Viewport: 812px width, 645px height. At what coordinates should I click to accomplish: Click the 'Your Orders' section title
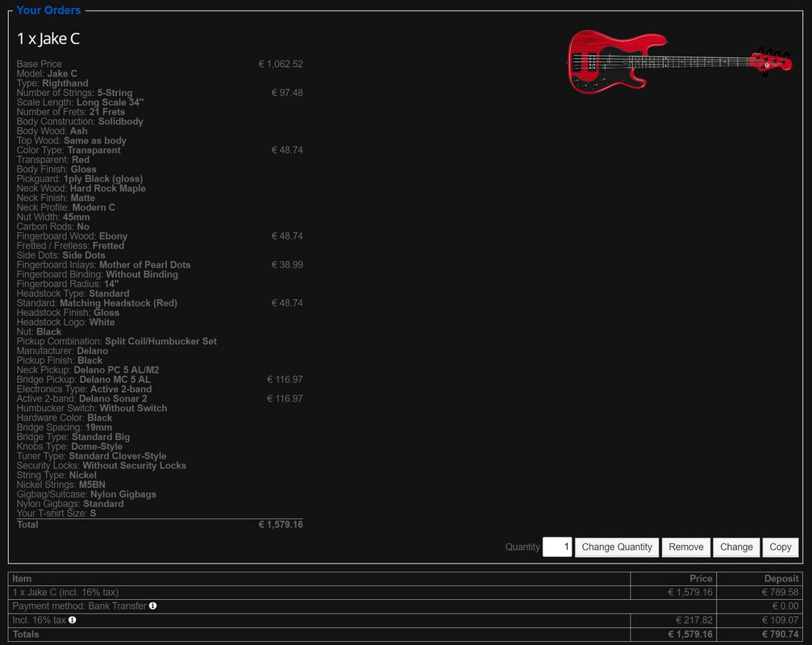pos(48,10)
